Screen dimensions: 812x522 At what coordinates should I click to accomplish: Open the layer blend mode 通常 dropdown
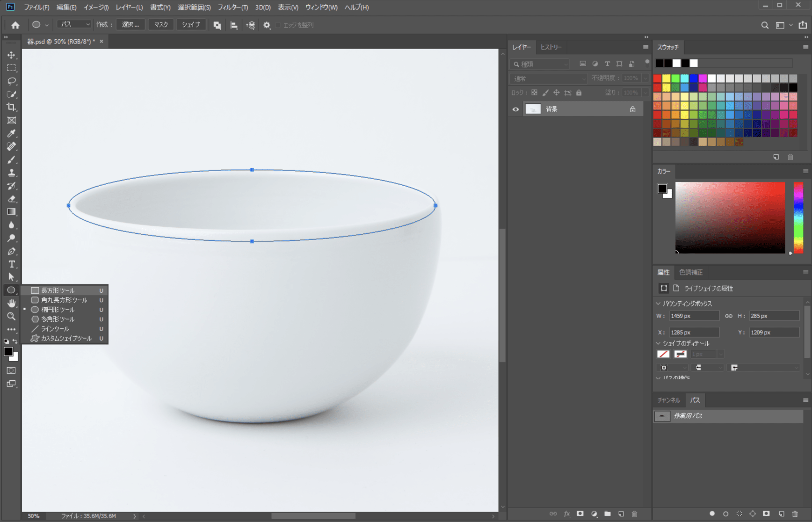548,78
